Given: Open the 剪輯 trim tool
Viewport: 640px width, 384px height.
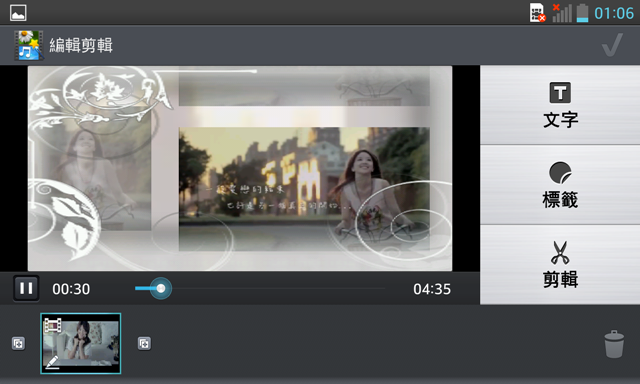Looking at the screenshot, I should 560,265.
